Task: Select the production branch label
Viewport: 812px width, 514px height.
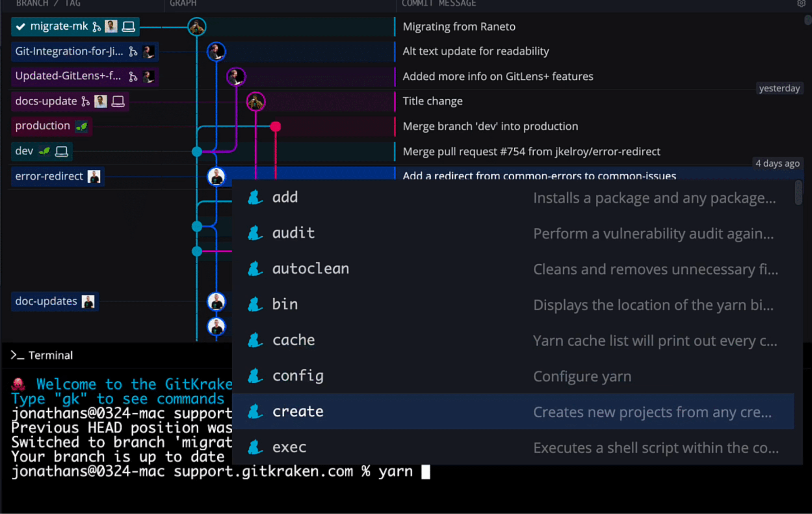Action: [52, 126]
